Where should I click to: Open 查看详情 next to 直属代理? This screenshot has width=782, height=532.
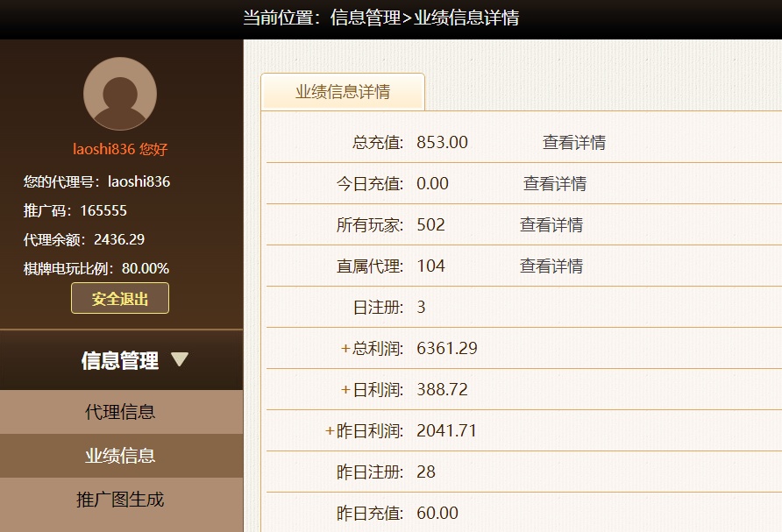551,266
